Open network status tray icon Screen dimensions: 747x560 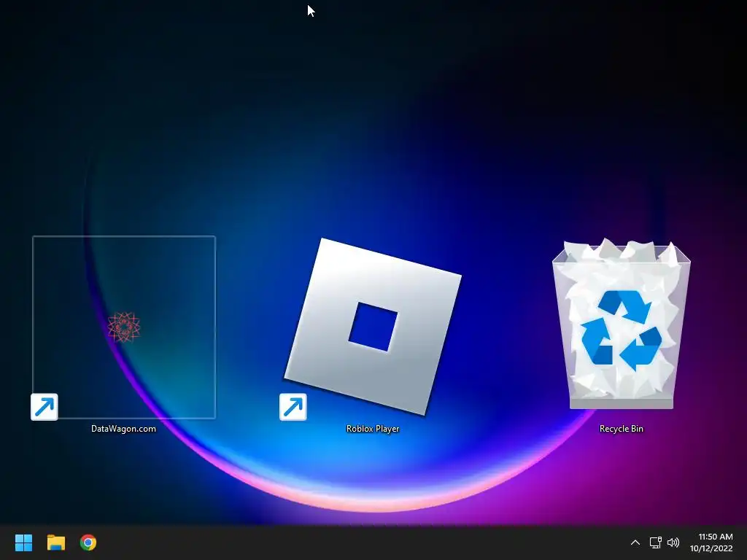656,542
